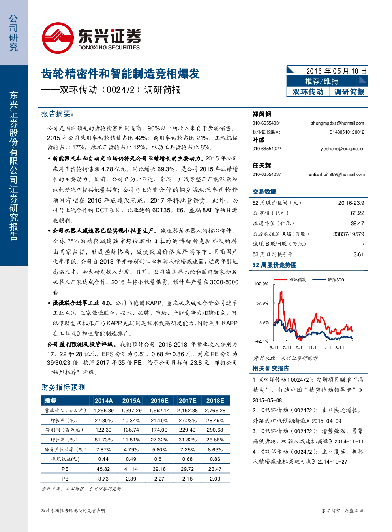Click the 2016E column header
Screen dimensions: 392x532
(x=159, y=400)
